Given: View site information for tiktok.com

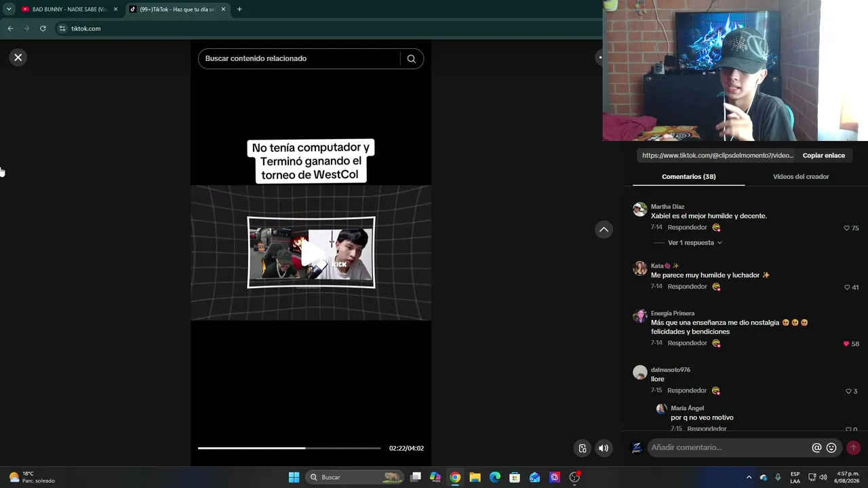Looking at the screenshot, I should tap(62, 28).
